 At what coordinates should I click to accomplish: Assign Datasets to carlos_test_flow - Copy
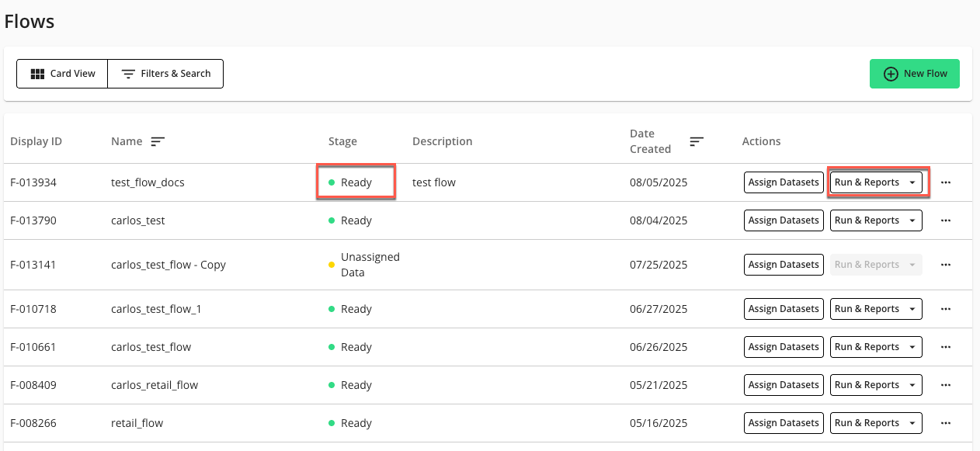click(783, 265)
